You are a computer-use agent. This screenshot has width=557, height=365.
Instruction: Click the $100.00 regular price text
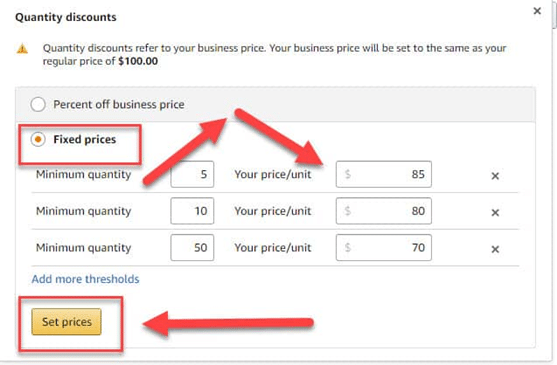(x=138, y=61)
